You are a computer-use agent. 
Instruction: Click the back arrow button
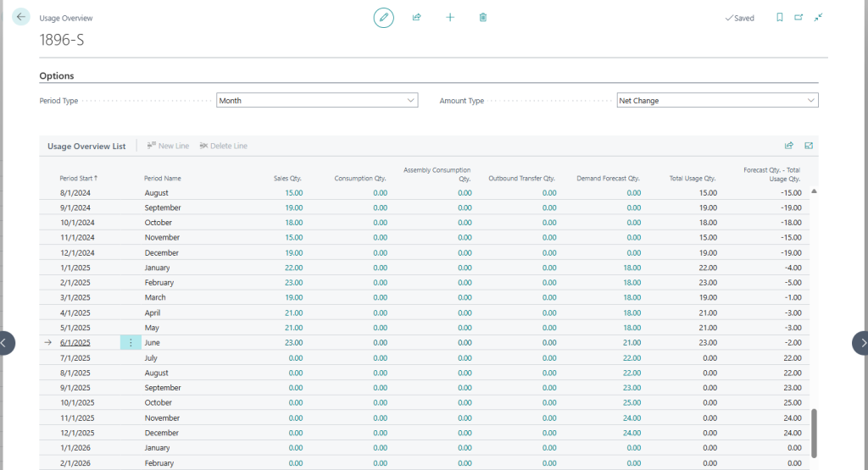click(x=21, y=17)
